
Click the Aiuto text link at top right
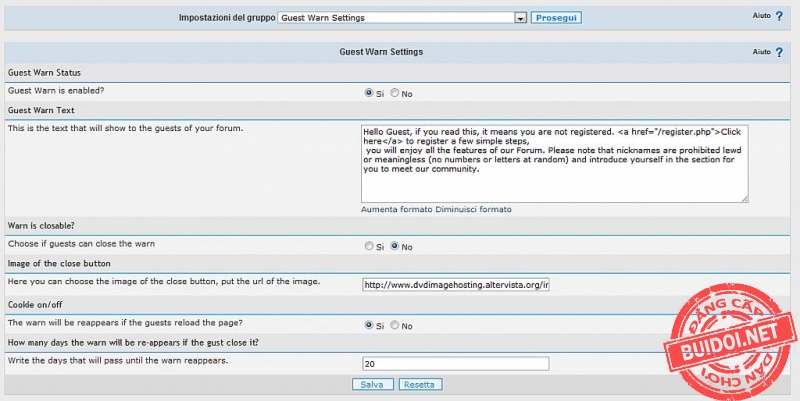tap(761, 16)
